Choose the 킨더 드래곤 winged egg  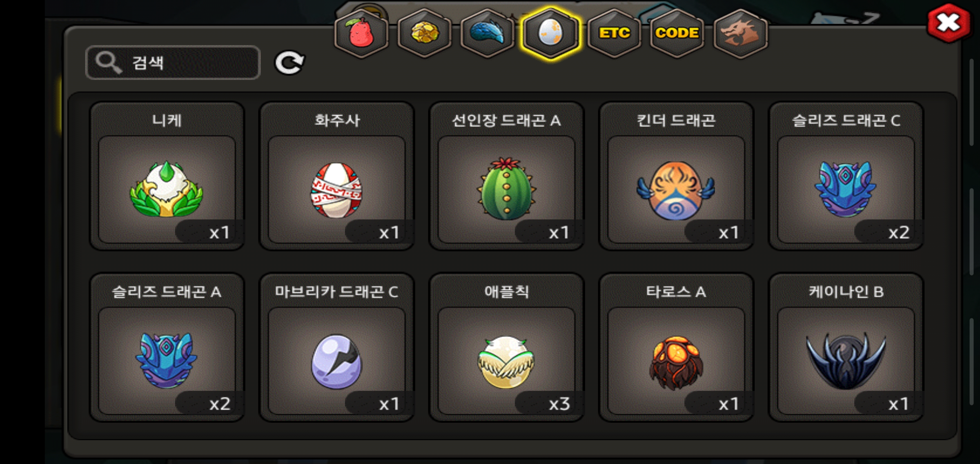click(x=676, y=176)
